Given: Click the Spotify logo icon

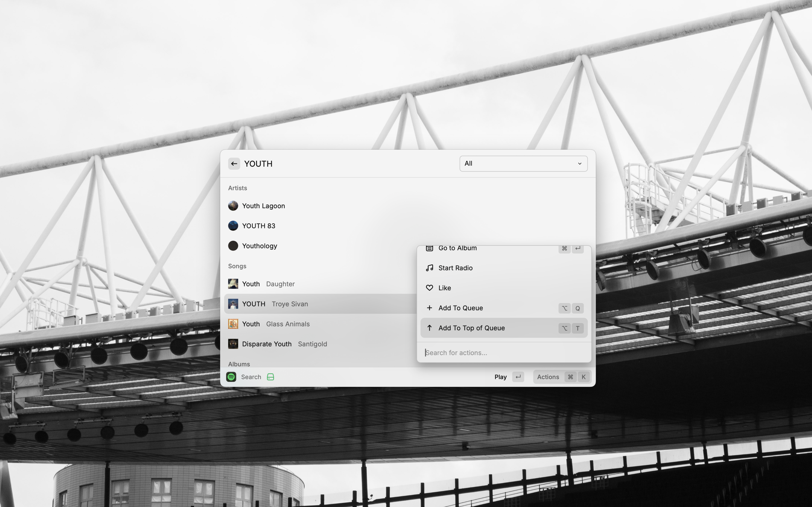Looking at the screenshot, I should pos(231,377).
